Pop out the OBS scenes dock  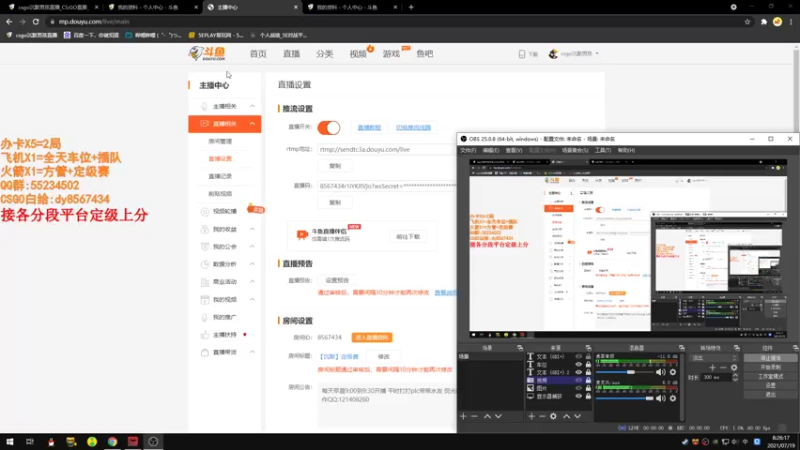coord(520,348)
